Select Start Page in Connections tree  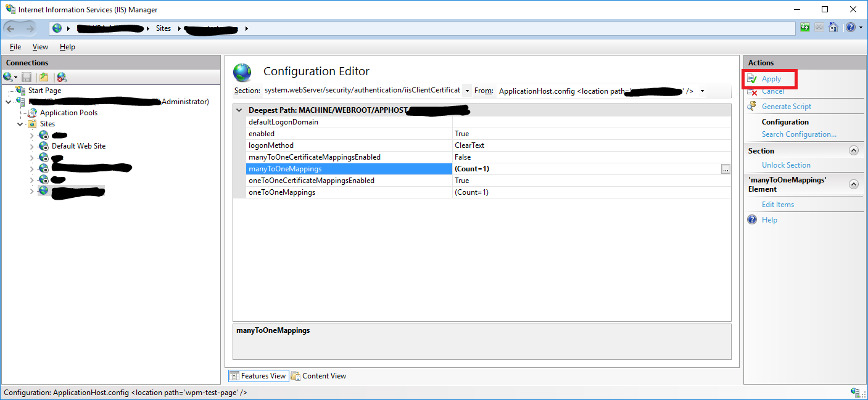coord(44,91)
